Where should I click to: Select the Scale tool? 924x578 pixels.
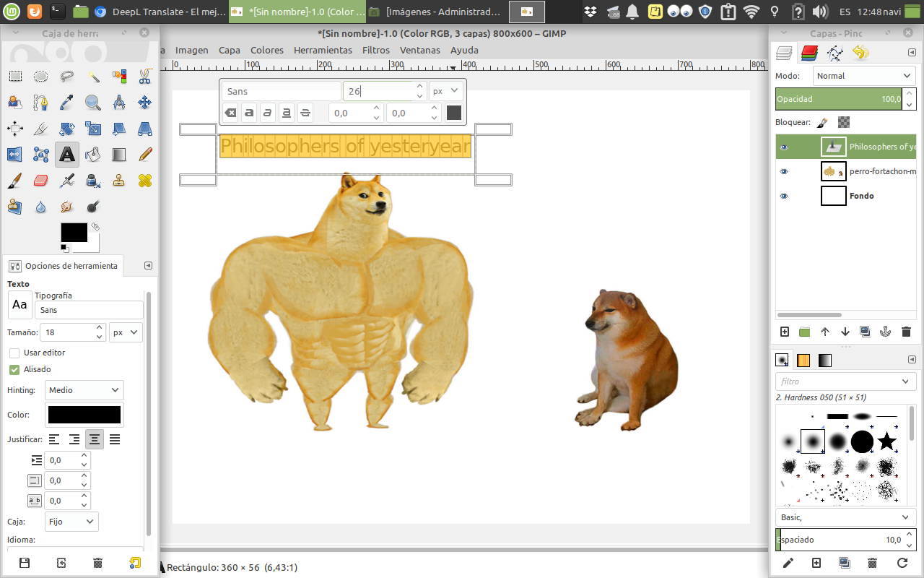[93, 129]
